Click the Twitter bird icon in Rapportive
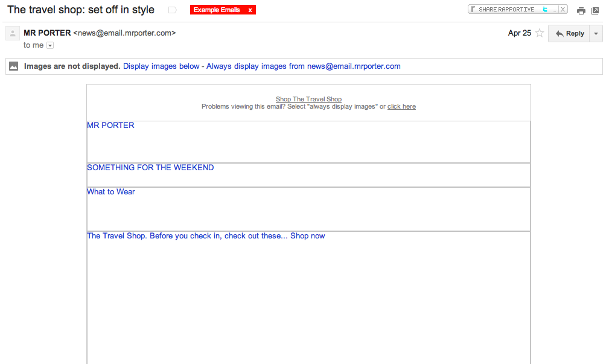The image size is (612, 364). (x=545, y=9)
